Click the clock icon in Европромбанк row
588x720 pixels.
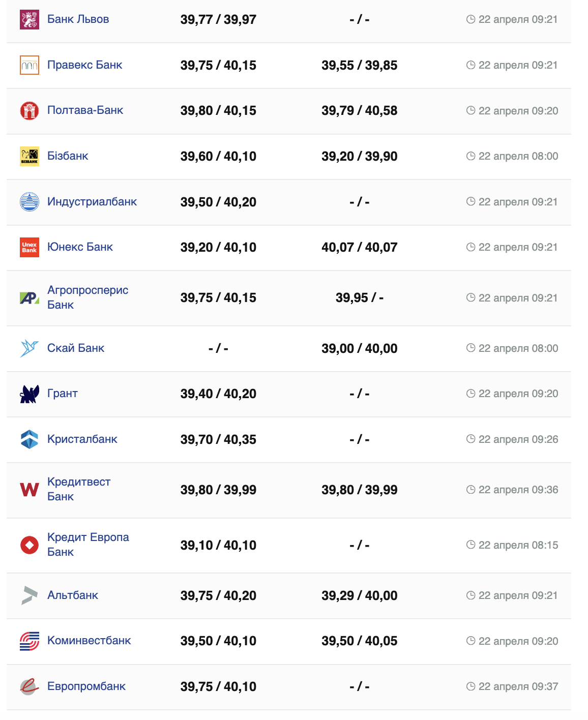tap(471, 686)
